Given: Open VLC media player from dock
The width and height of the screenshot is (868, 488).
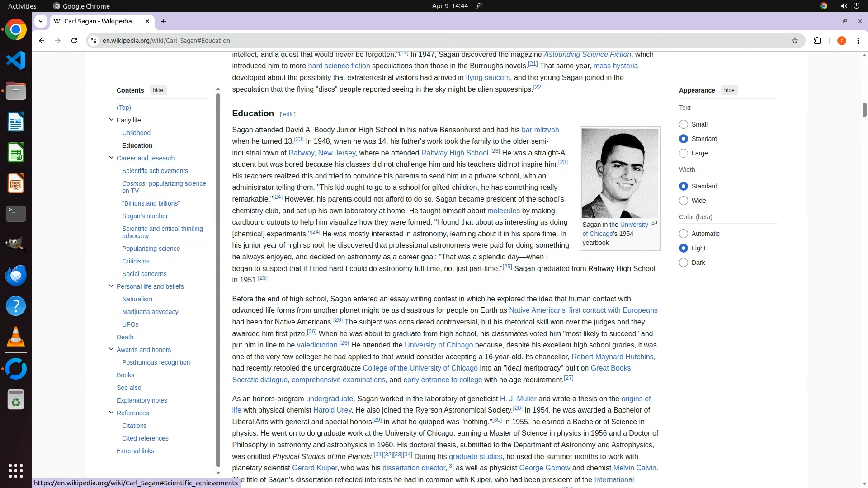Looking at the screenshot, I should point(16,337).
